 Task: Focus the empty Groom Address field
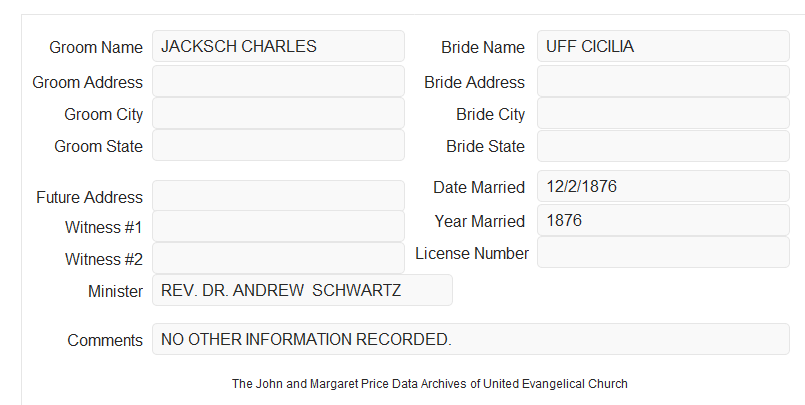(278, 81)
